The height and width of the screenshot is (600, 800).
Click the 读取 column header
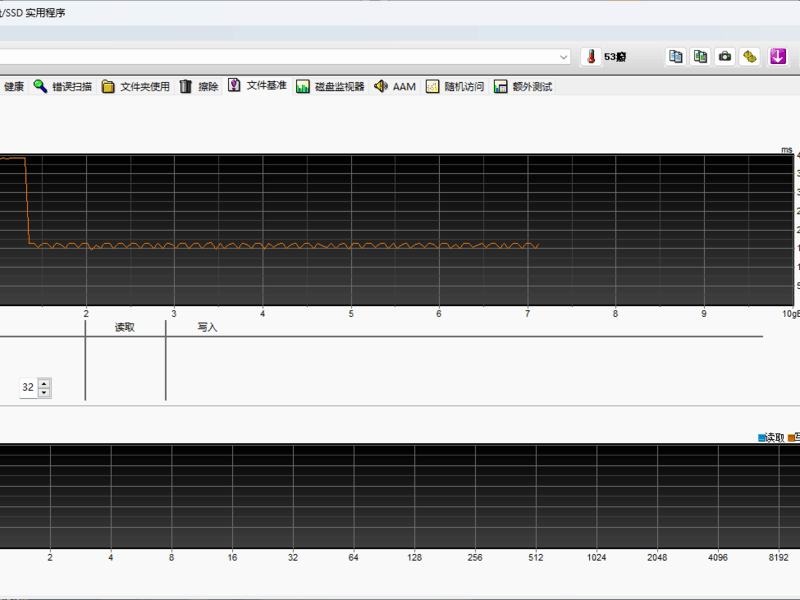(x=125, y=328)
